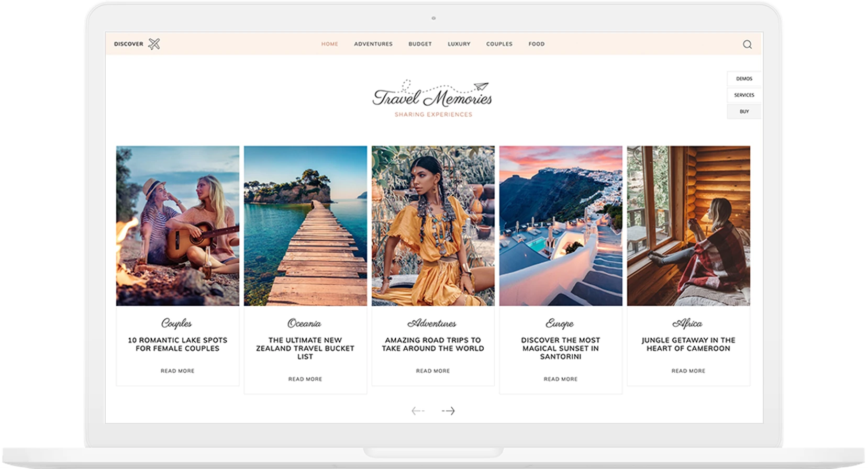Click the Adventures category script label
The width and height of the screenshot is (868, 469).
tap(432, 323)
